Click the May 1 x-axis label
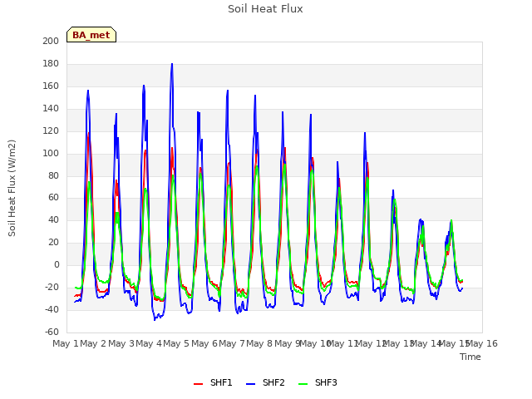The image size is (532, 399). click(x=66, y=343)
